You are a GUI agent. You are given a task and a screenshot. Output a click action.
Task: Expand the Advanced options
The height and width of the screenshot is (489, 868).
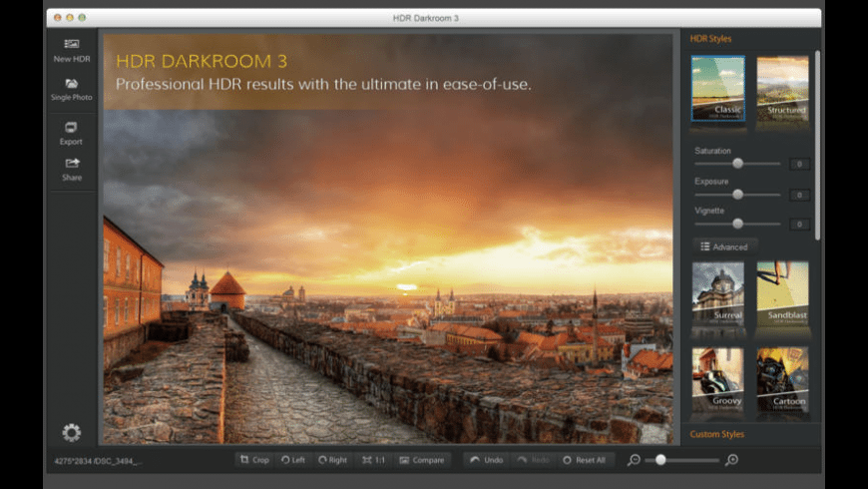pos(724,246)
